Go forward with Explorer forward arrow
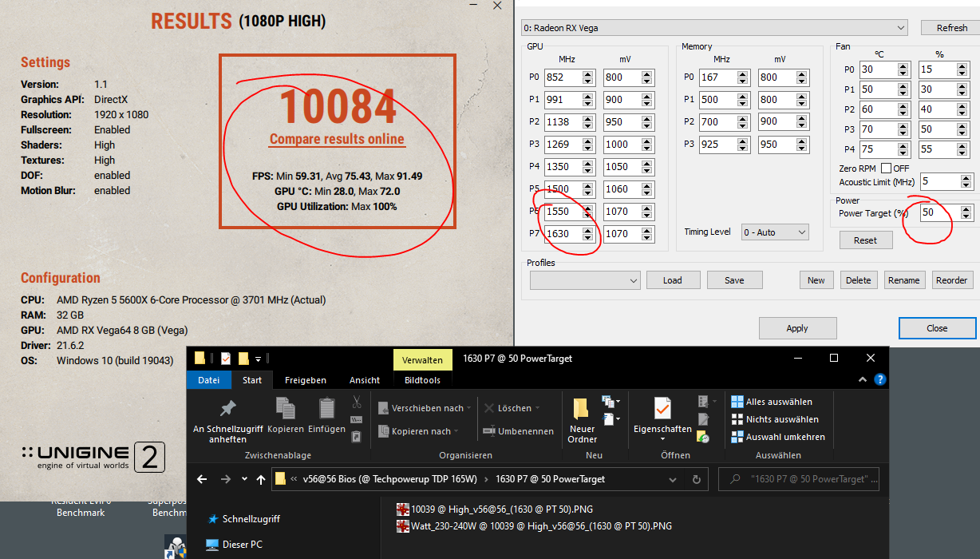The image size is (980, 559). click(226, 479)
